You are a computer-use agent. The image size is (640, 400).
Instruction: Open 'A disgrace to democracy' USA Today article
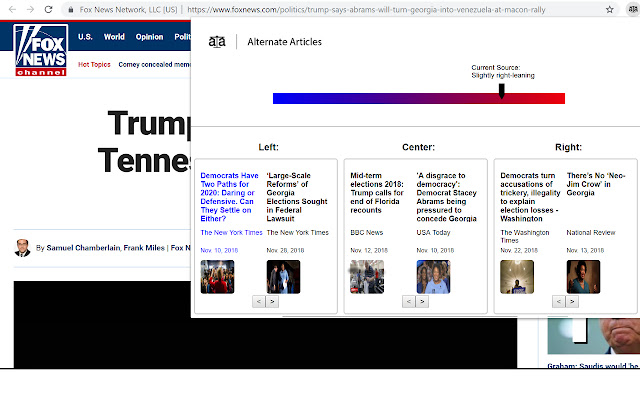pos(447,197)
